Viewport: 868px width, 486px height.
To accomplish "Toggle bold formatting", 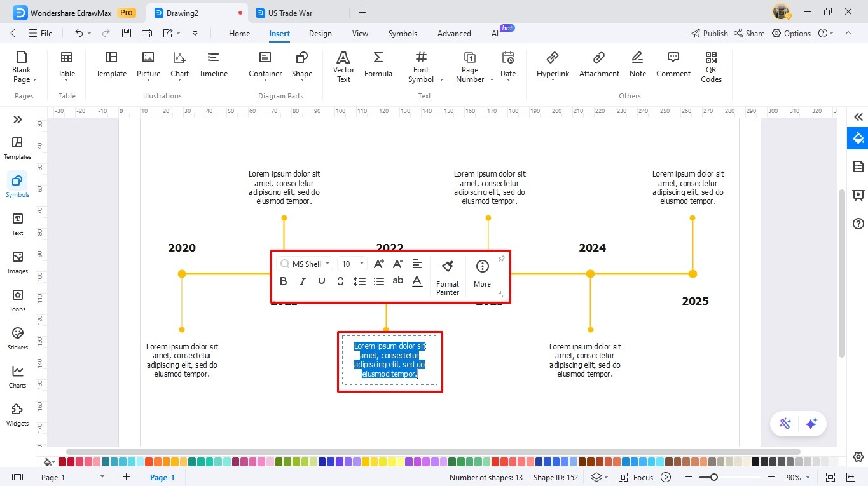I will 284,281.
